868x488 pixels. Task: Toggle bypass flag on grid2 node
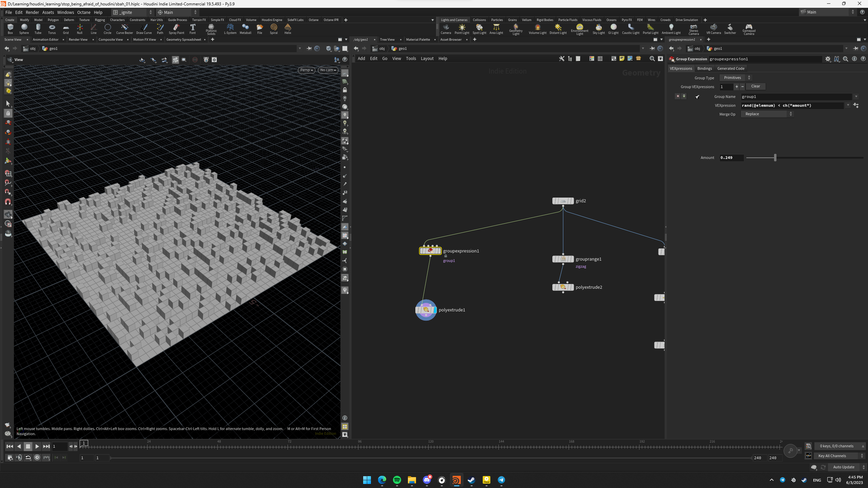click(x=555, y=201)
